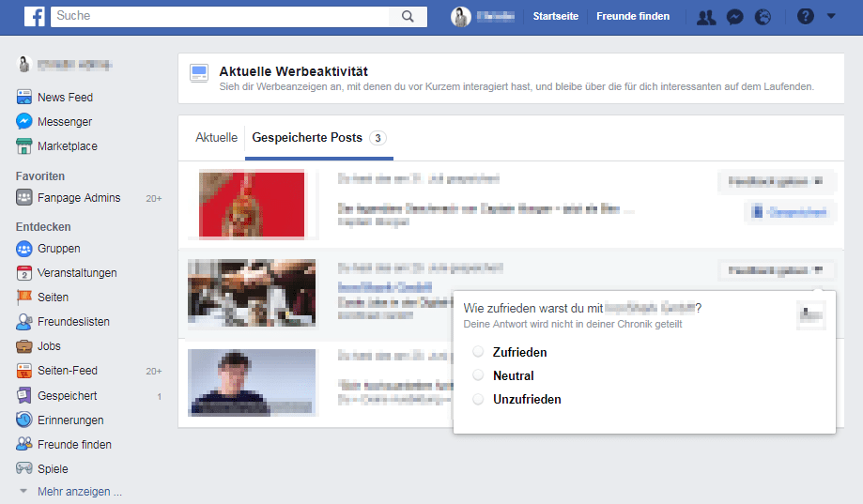Click the saved button on first post

coord(791,212)
